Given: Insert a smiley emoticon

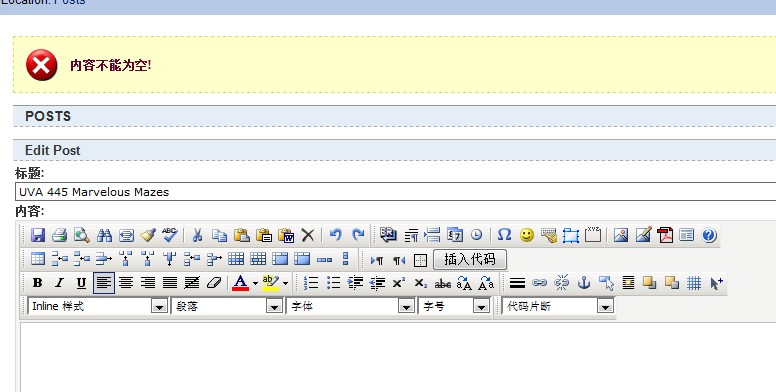Looking at the screenshot, I should point(527,235).
